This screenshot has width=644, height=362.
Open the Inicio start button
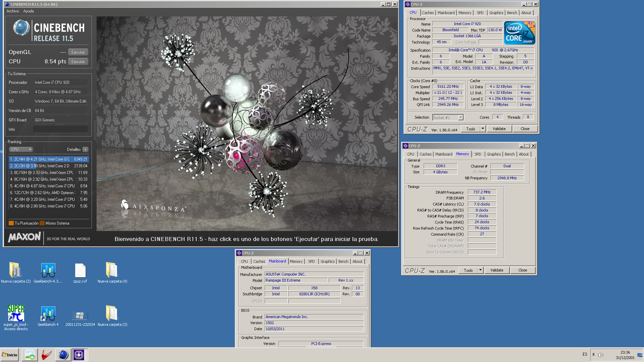click(x=10, y=355)
